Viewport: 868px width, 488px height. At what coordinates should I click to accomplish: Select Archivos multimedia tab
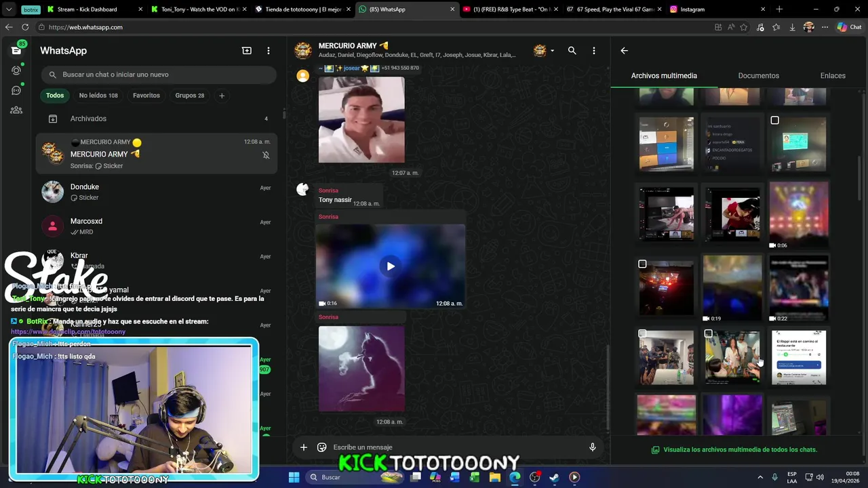(664, 76)
